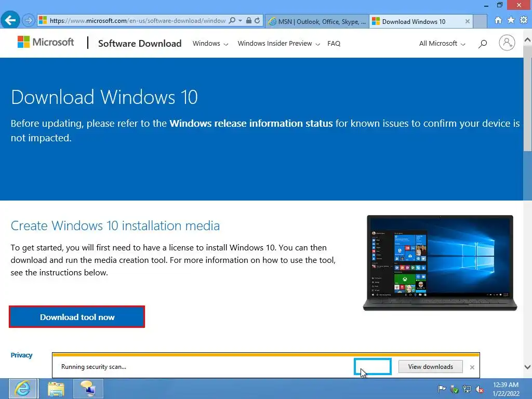Open File Explorer from the taskbar
Image resolution: width=532 pixels, height=399 pixels.
click(56, 389)
